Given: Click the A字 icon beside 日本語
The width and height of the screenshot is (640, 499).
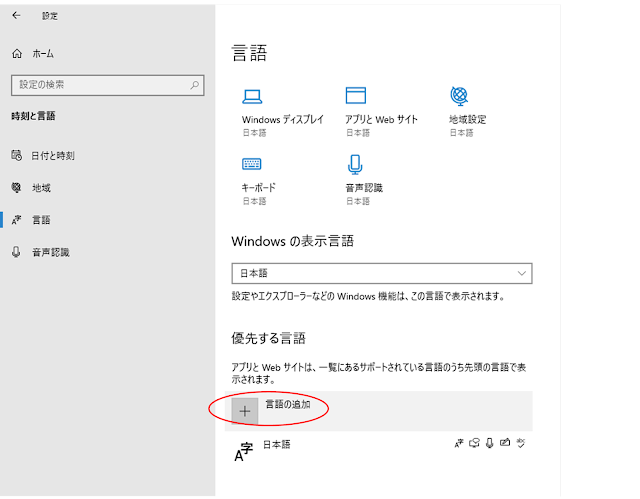Looking at the screenshot, I should (x=244, y=452).
